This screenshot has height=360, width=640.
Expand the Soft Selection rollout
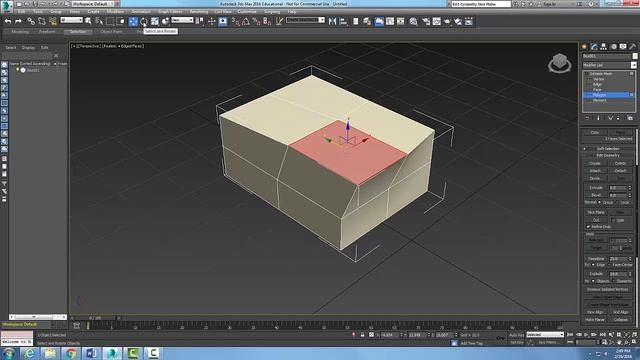coord(608,149)
